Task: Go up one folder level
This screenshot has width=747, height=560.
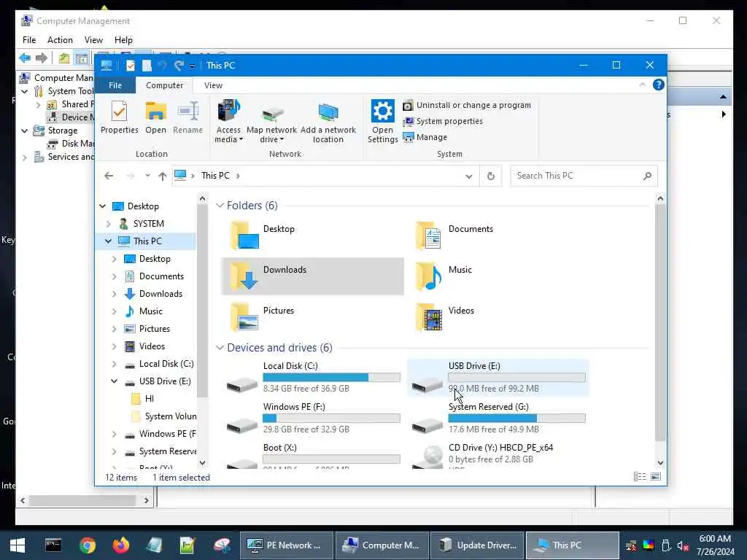Action: click(x=163, y=176)
